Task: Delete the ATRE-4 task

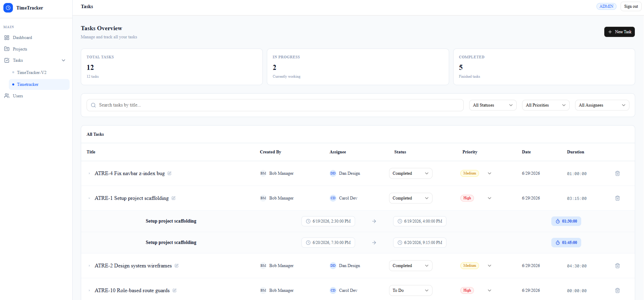Action: pyautogui.click(x=618, y=173)
